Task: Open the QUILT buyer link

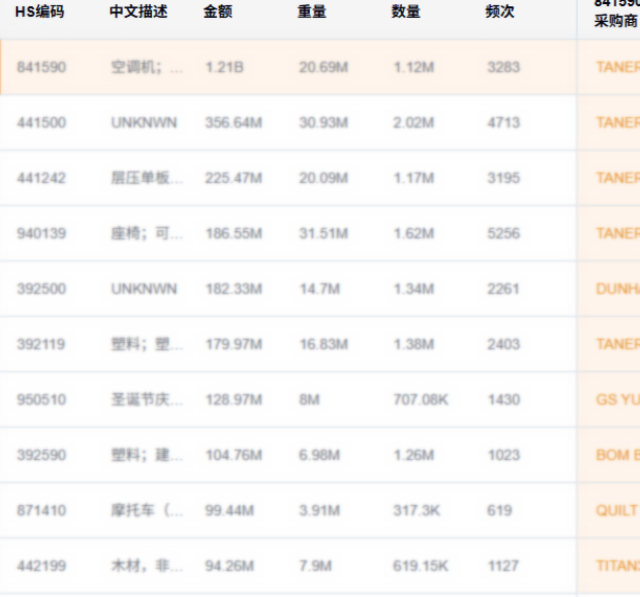Action: (x=617, y=511)
